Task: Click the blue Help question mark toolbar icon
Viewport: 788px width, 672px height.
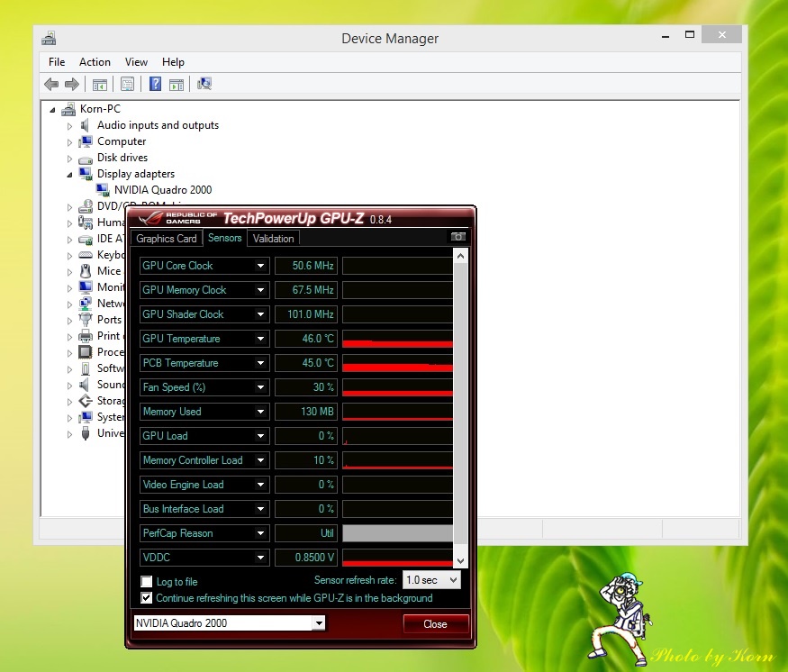Action: point(155,84)
